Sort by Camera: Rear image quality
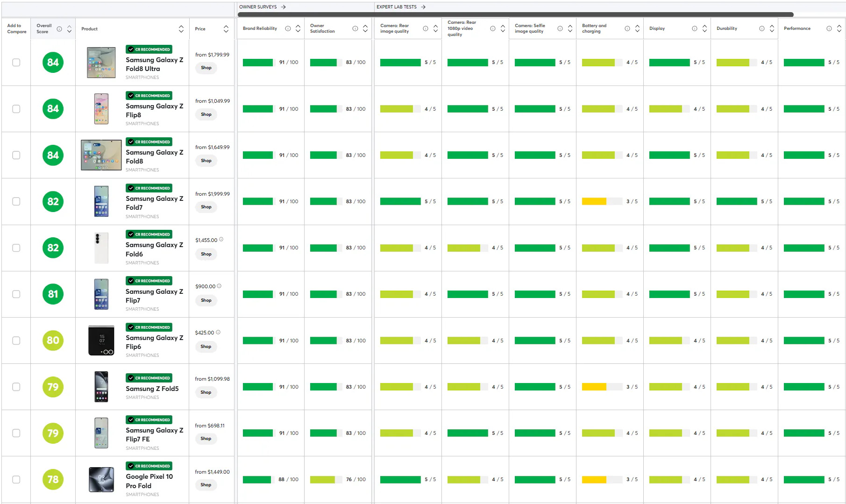 (x=436, y=28)
